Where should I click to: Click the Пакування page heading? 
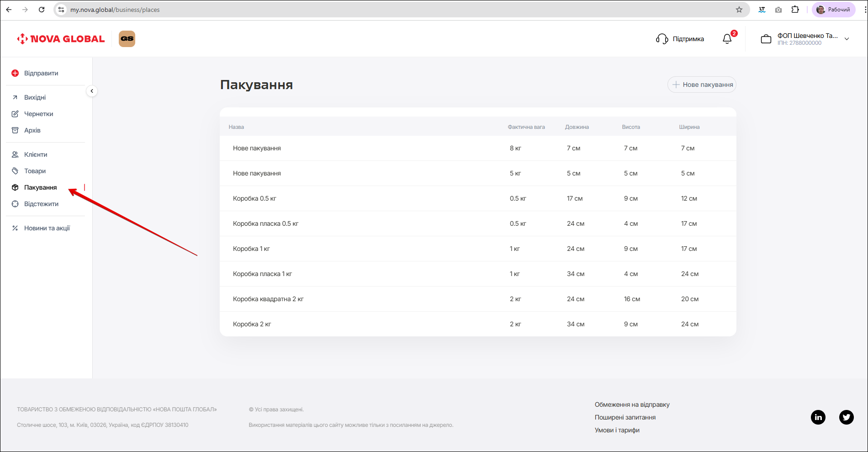tap(256, 85)
